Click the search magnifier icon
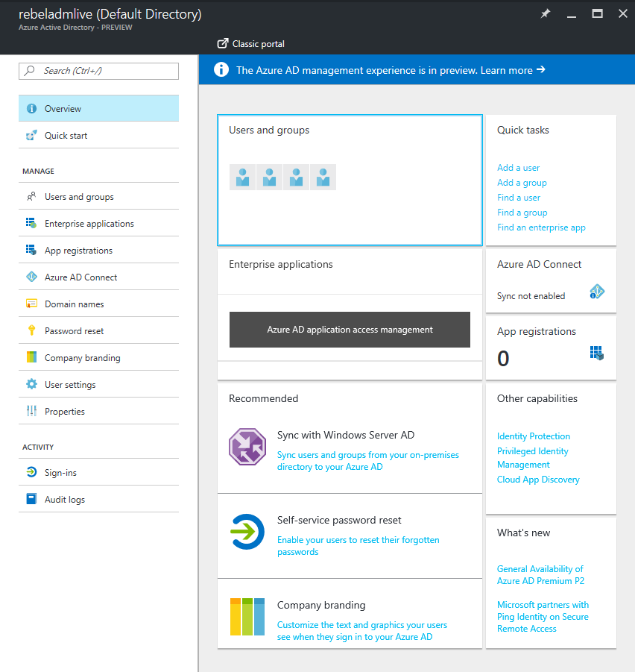Screen dimensions: 635x672 point(30,71)
